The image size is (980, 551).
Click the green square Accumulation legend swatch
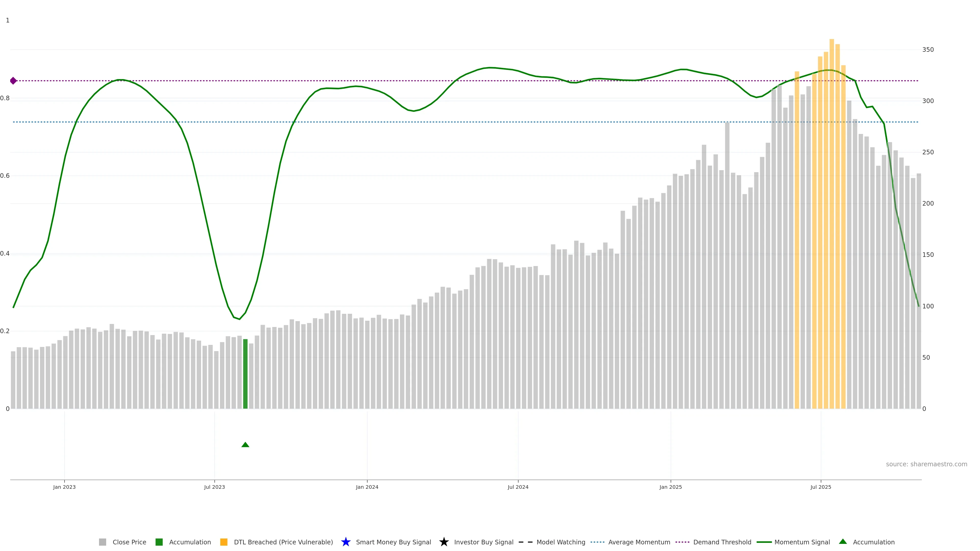click(x=159, y=542)
